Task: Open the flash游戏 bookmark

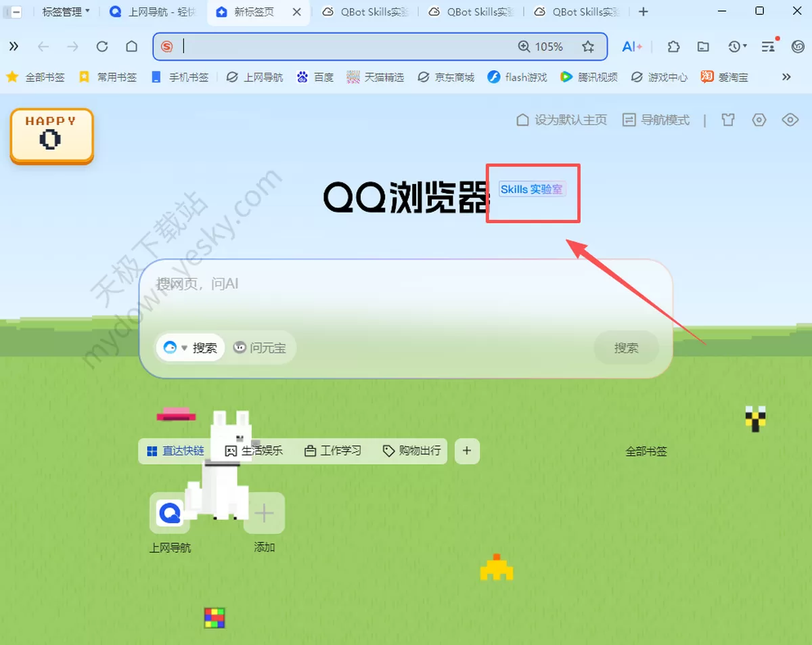Action: click(517, 77)
